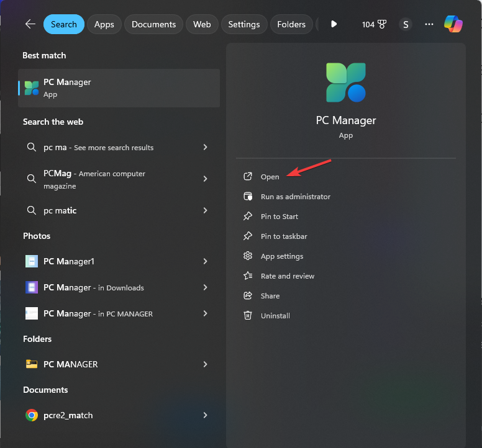Click the rewards trophy icon next to 104
This screenshot has width=482, height=448.
[382, 24]
